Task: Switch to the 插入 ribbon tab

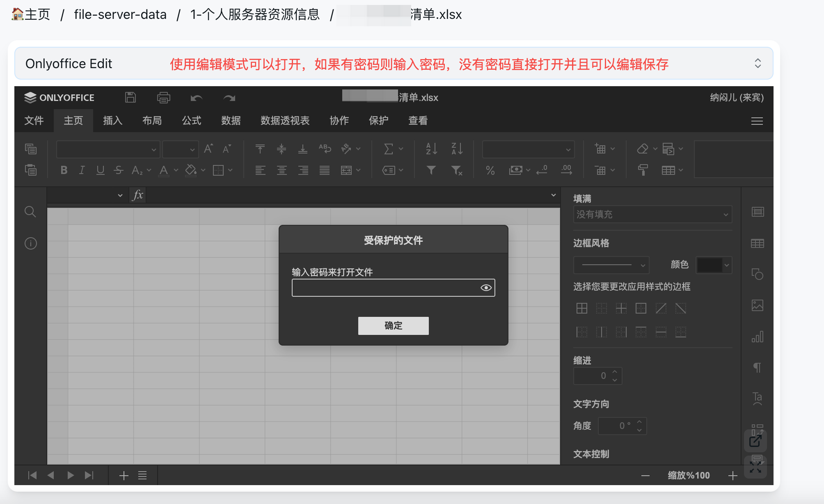Action: 112,121
